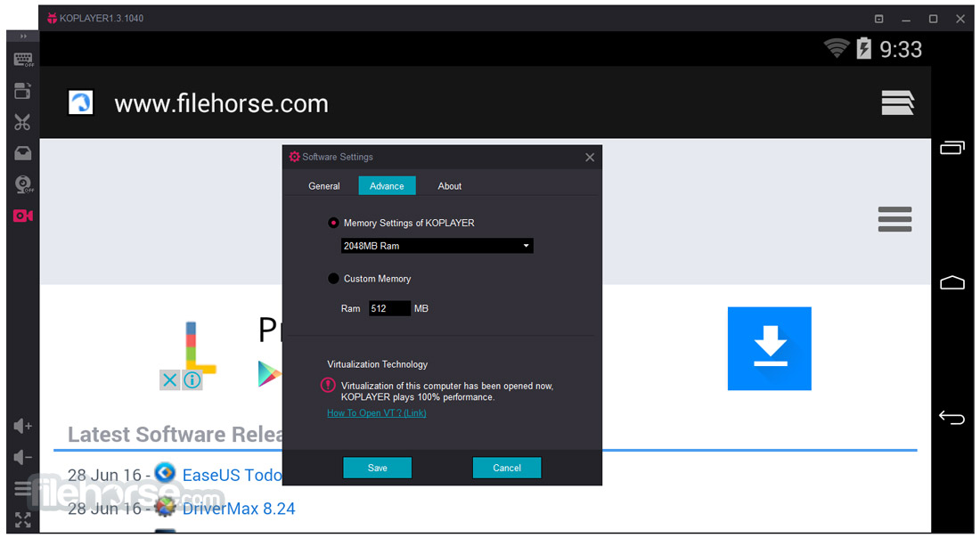Toggle the webcam icon in sidebar
Image resolution: width=980 pixels, height=538 pixels.
23,184
